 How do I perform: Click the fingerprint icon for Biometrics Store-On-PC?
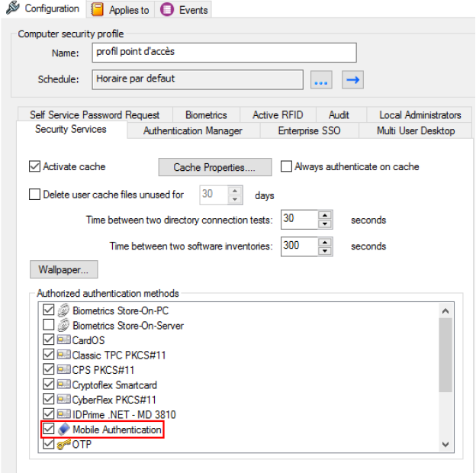click(64, 311)
